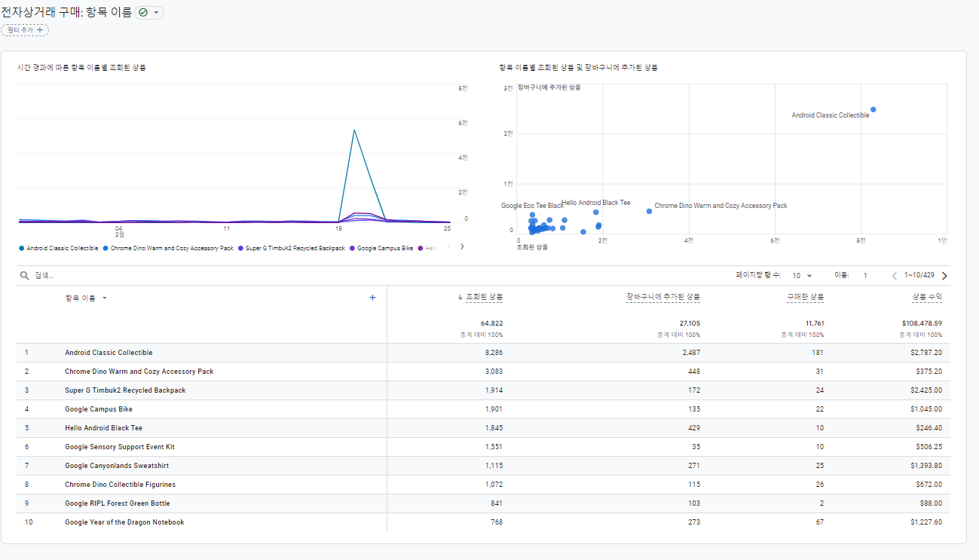Sort by 장바구니에 추가된 상품 column header

[x=663, y=297]
